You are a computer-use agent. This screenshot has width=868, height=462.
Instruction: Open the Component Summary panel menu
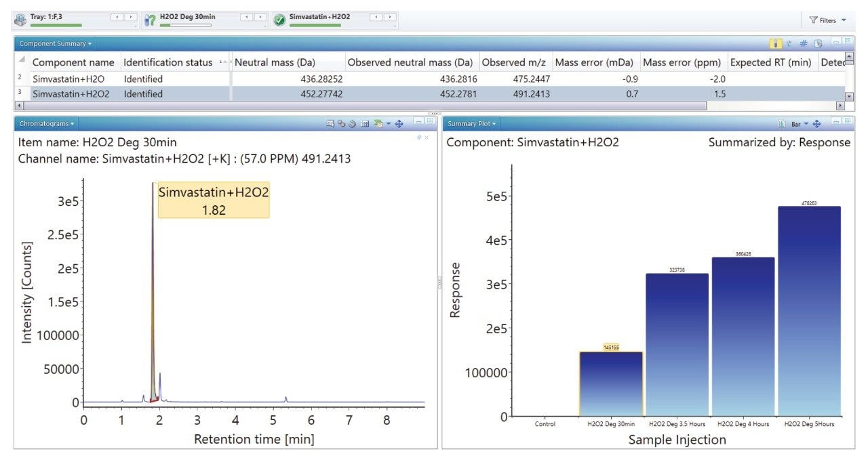pyautogui.click(x=55, y=43)
